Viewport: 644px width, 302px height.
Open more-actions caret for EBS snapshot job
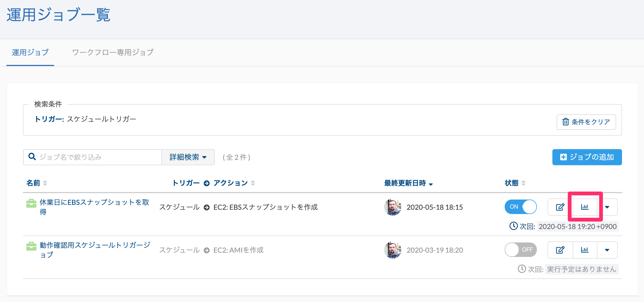pyautogui.click(x=607, y=207)
